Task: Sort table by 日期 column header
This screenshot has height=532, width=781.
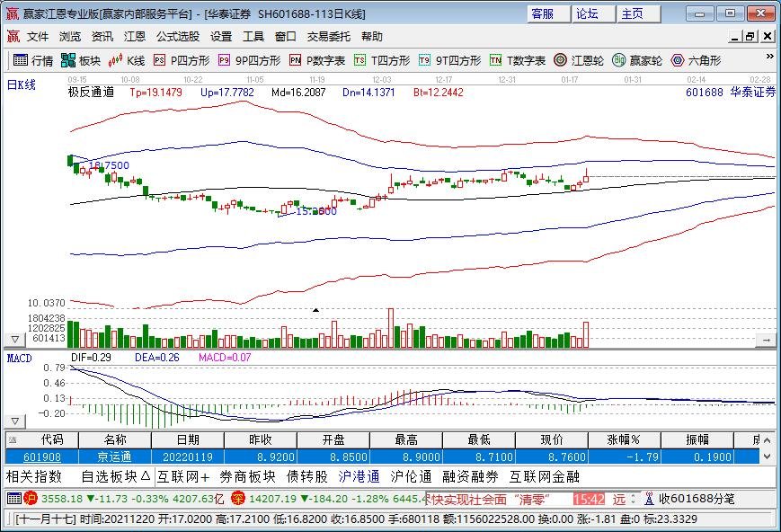Action: point(188,439)
